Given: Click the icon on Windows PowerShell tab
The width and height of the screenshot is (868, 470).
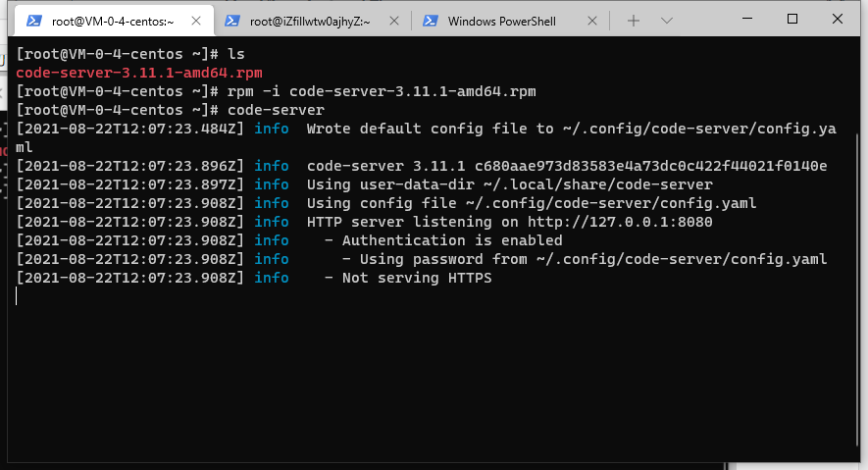Looking at the screenshot, I should tap(430, 21).
